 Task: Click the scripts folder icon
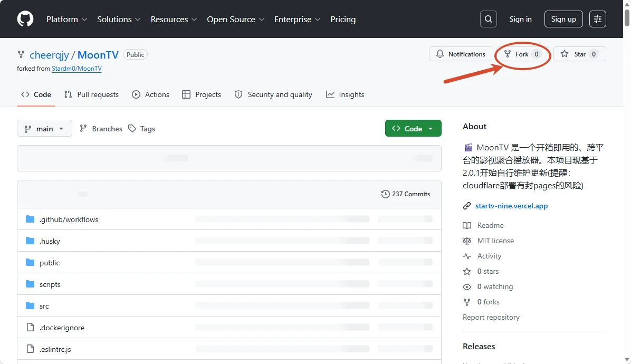point(30,284)
